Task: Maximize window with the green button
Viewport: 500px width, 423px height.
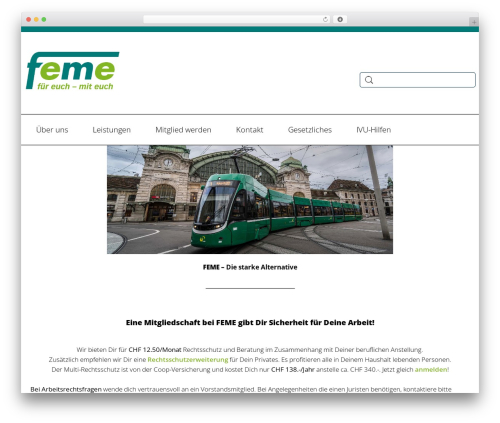Action: [44, 19]
